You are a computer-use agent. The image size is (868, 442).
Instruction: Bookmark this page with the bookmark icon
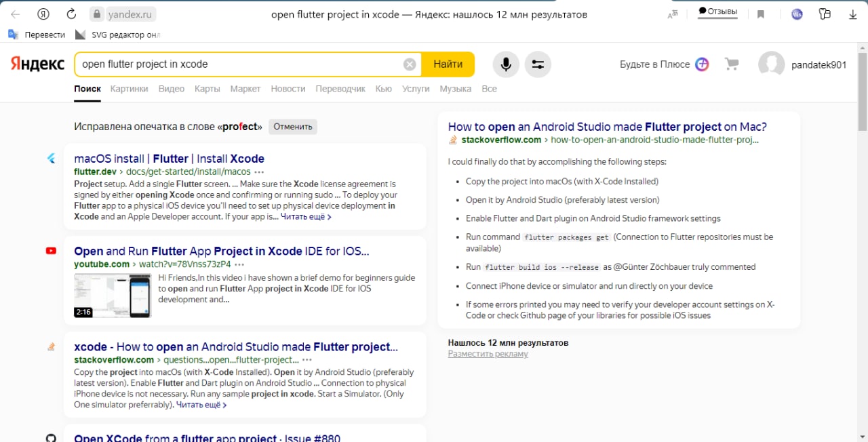point(761,14)
